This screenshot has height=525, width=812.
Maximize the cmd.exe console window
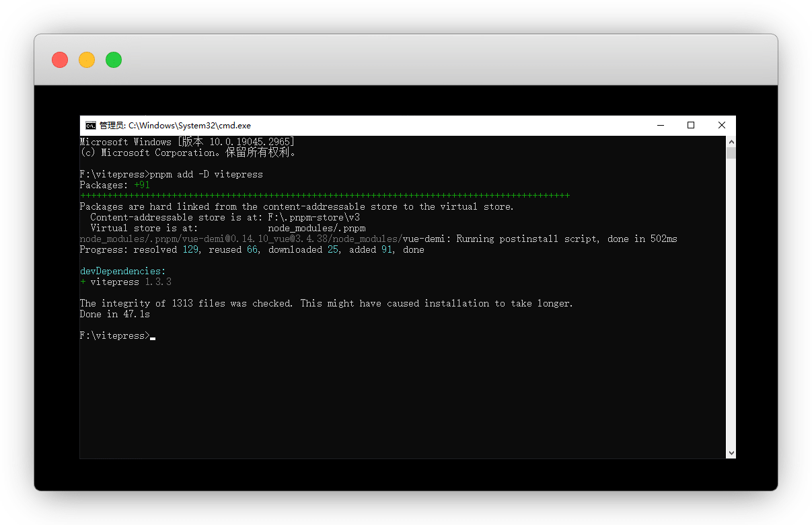[691, 125]
